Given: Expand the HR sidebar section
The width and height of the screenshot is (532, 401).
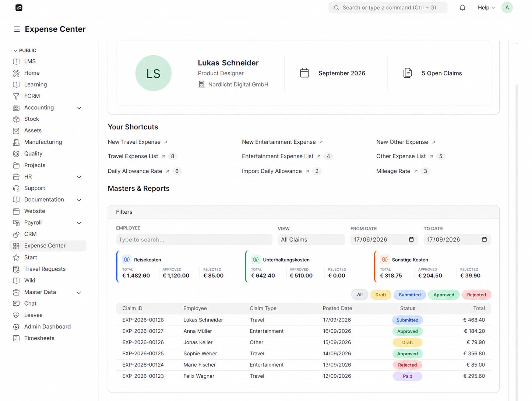Looking at the screenshot, I should [x=79, y=177].
